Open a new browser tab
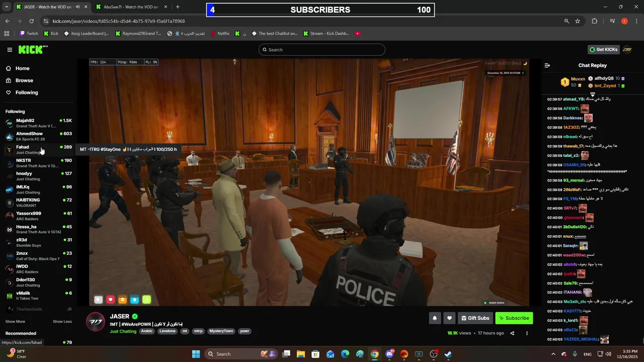Screen dimensions: 644x362 178,7
